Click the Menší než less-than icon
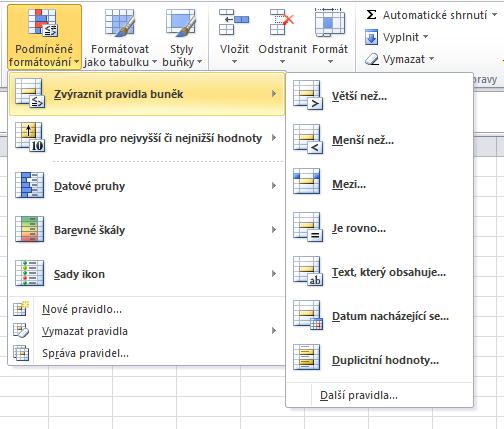 pyautogui.click(x=308, y=139)
